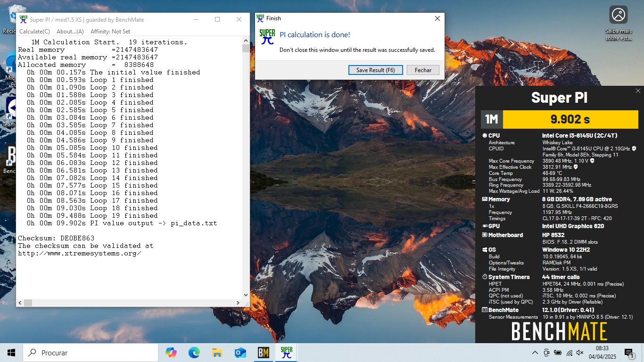Open Outlook from the taskbar
644x362 pixels.
tap(240, 353)
